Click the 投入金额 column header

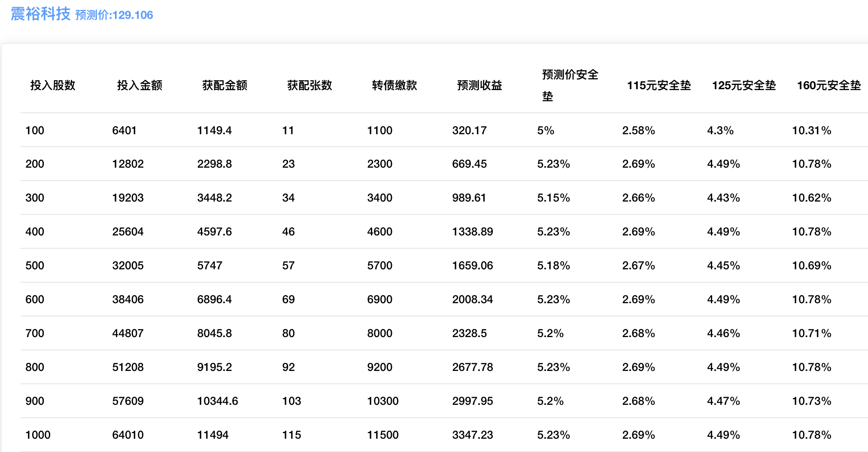(x=140, y=85)
